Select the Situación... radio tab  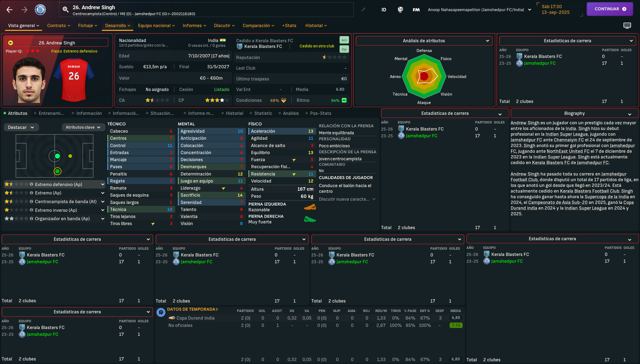point(159,113)
